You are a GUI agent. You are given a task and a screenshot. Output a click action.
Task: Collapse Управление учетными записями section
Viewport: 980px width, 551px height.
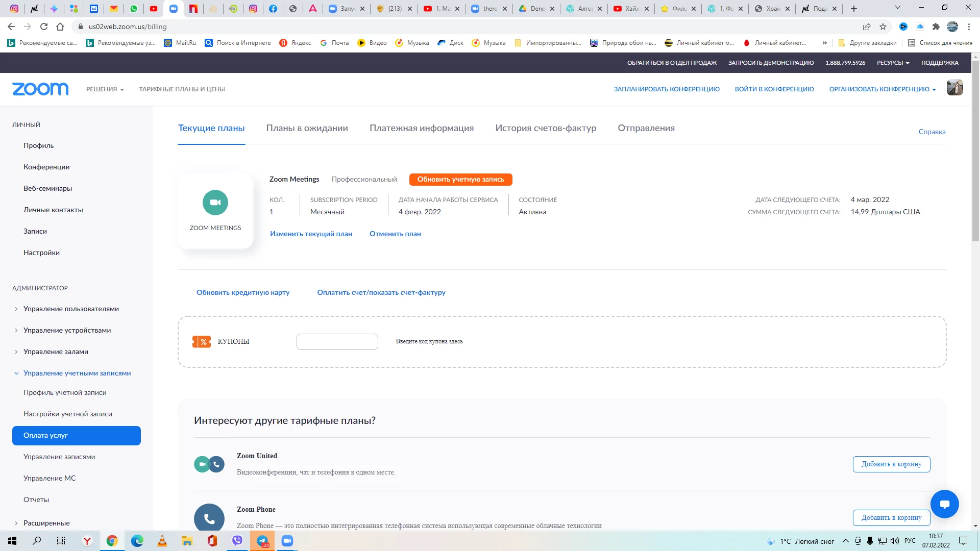pos(77,373)
